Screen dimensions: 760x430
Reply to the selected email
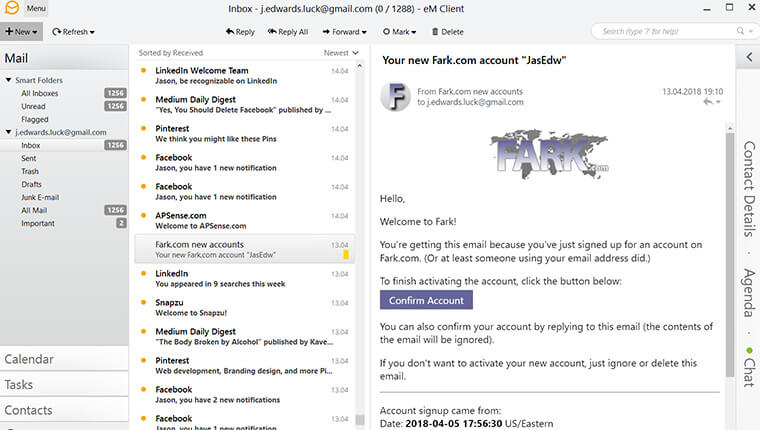[x=240, y=32]
